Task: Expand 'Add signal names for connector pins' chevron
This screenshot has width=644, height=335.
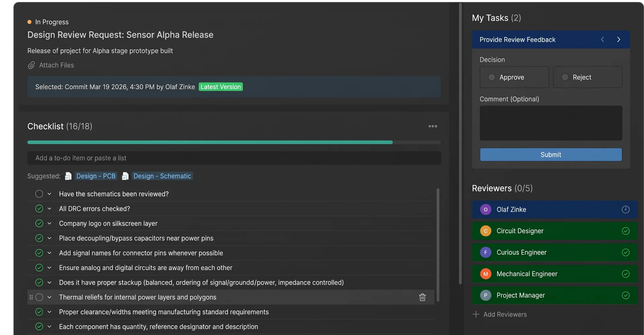Action: (49, 253)
